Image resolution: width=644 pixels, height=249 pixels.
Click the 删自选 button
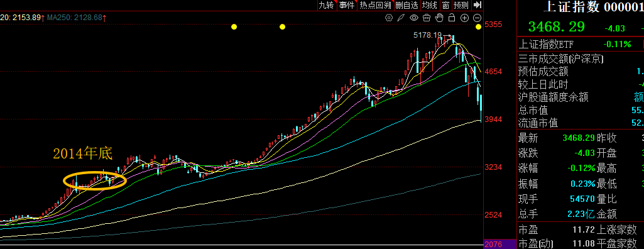click(407, 5)
